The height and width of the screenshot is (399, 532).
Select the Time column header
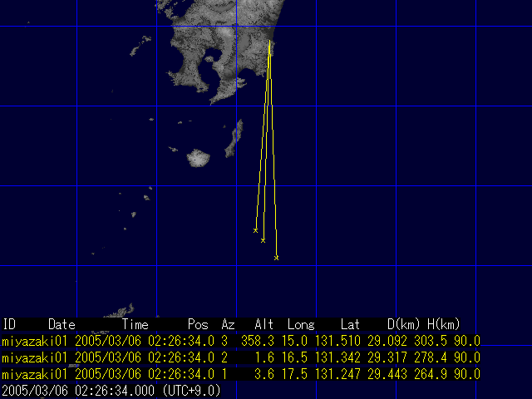point(135,324)
